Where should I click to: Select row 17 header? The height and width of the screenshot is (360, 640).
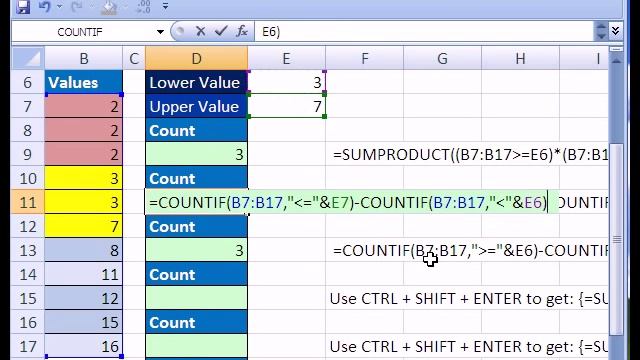[x=28, y=347]
